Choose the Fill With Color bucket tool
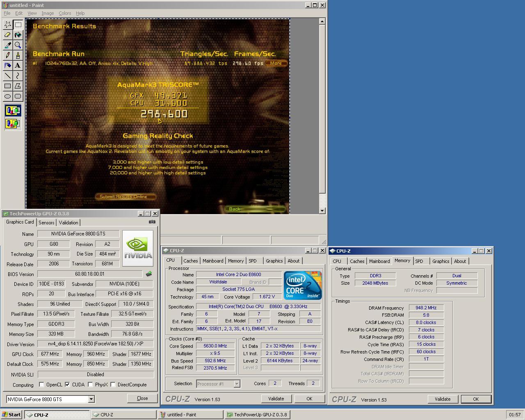The image size is (525, 420). tap(18, 35)
